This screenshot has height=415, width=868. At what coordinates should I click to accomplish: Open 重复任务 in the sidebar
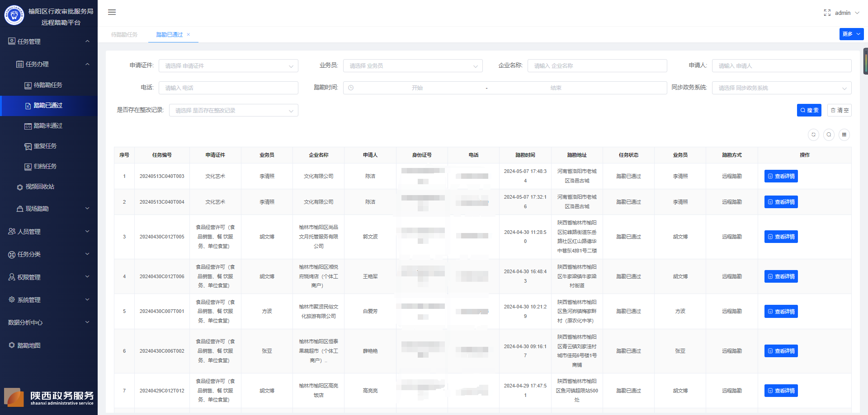coord(49,146)
